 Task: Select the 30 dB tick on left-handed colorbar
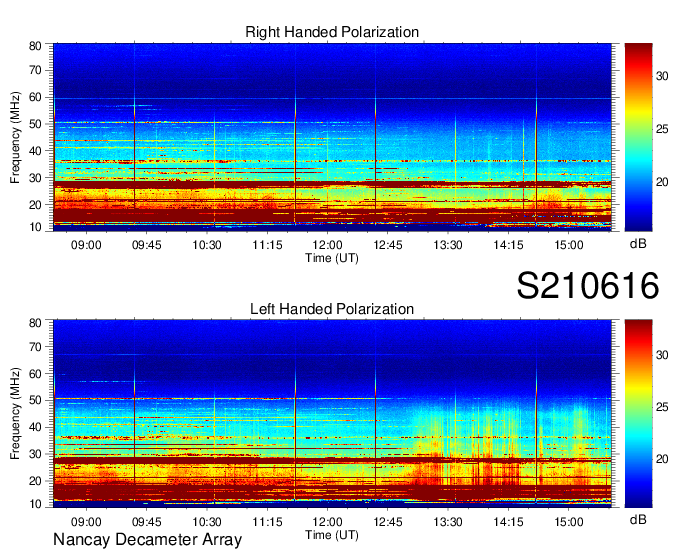[662, 354]
